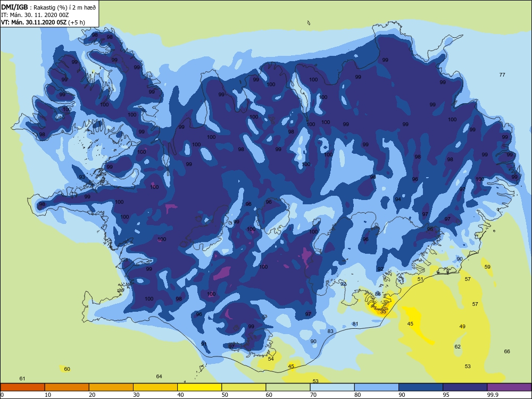
Task: Click the medium blue 80–90 legend swatch
Action: (377, 387)
